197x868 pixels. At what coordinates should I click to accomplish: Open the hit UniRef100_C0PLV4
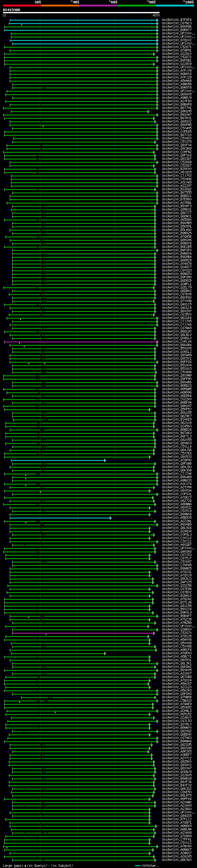point(176,342)
